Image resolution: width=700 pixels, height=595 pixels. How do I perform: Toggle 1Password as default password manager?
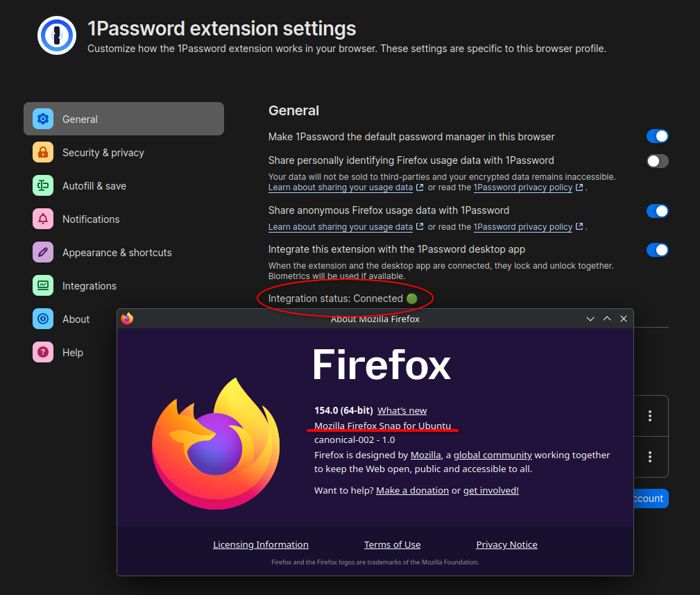click(x=657, y=136)
